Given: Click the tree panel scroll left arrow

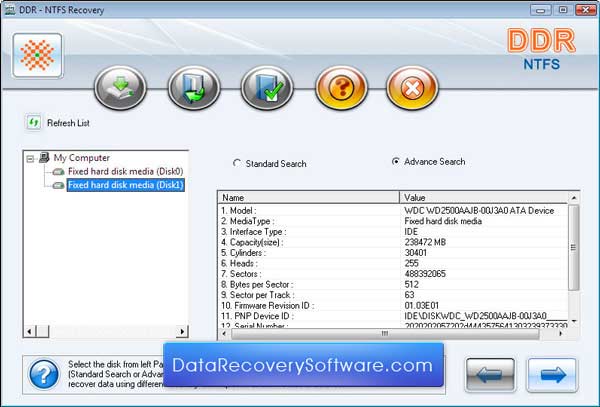Looking at the screenshot, I should coord(29,331).
